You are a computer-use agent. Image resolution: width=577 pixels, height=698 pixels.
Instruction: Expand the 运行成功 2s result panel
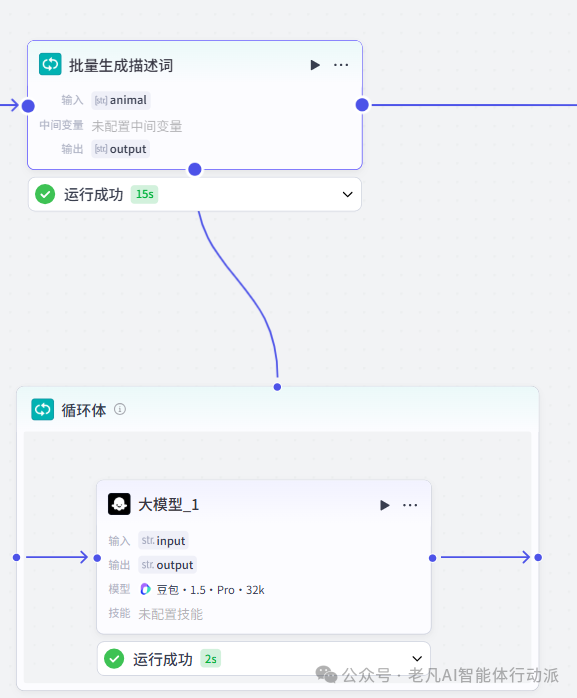pos(417,658)
